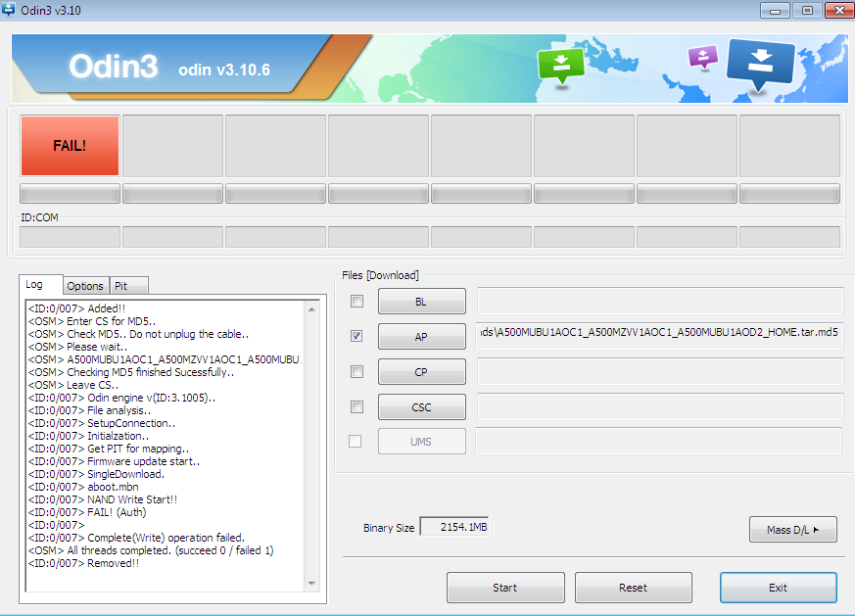Maximize the Odin3 window
The height and width of the screenshot is (616, 855).
click(x=807, y=11)
